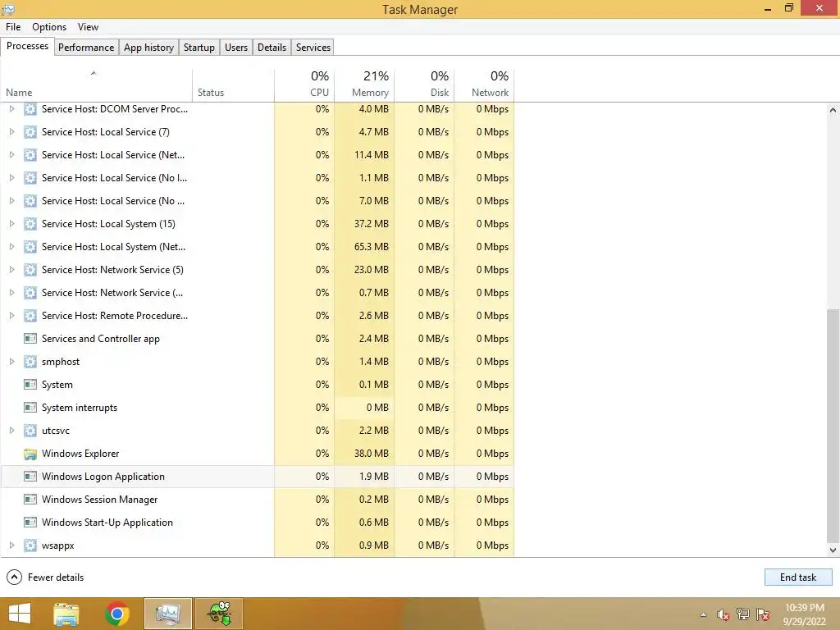840x630 pixels.
Task: Expand Service Host: Network Service (5)
Action: (x=11, y=270)
